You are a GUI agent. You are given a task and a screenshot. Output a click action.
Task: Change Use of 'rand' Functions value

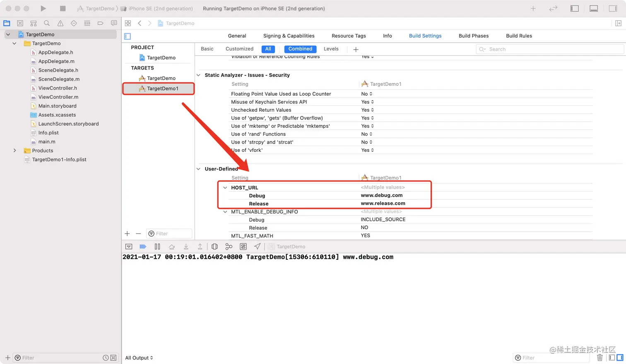click(367, 134)
